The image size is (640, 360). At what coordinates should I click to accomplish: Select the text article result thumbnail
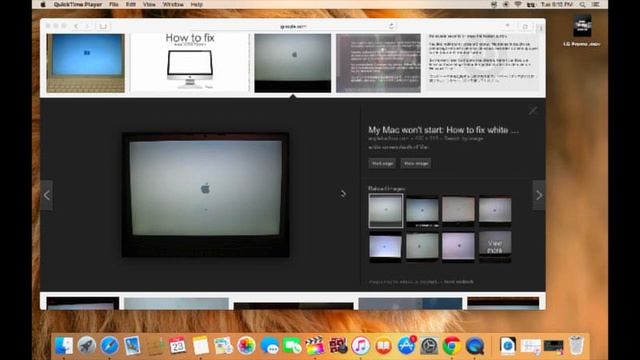coord(483,62)
